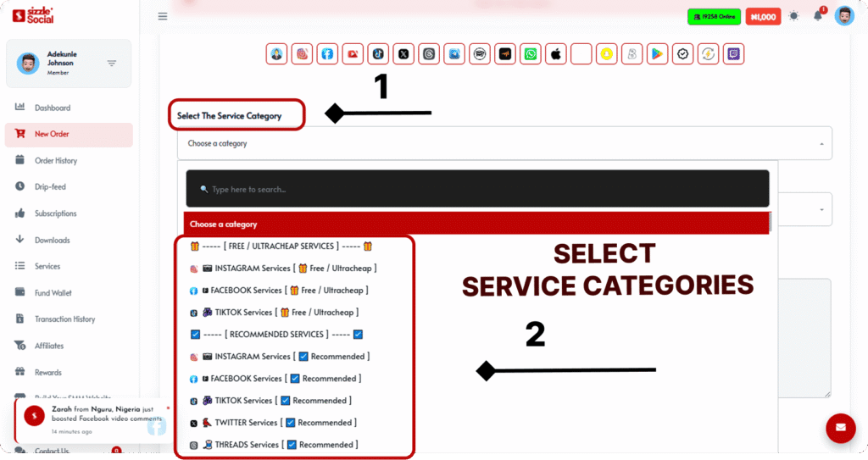
Task: Choose TIKTOK Services Recommended
Action: 270,400
